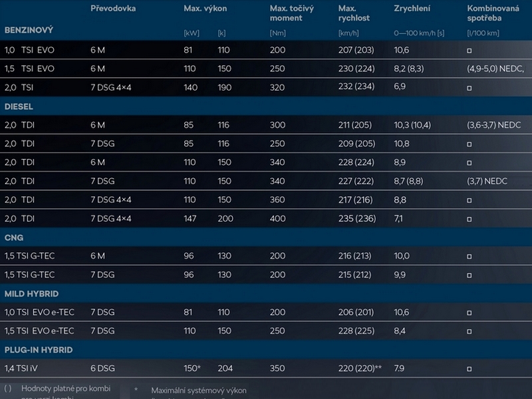Viewport: 532px width, 399px height.
Task: Click the top speed value 220 (220)**
Action: (x=360, y=368)
